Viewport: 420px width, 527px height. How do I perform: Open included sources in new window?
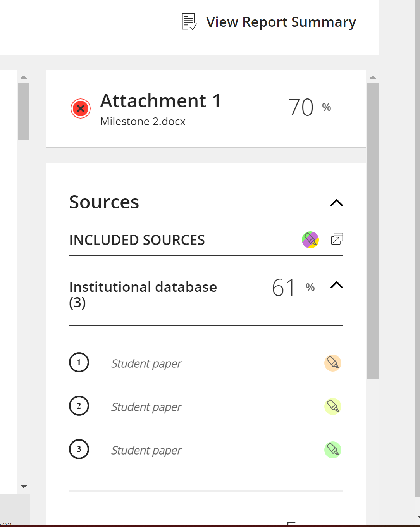[x=337, y=239]
